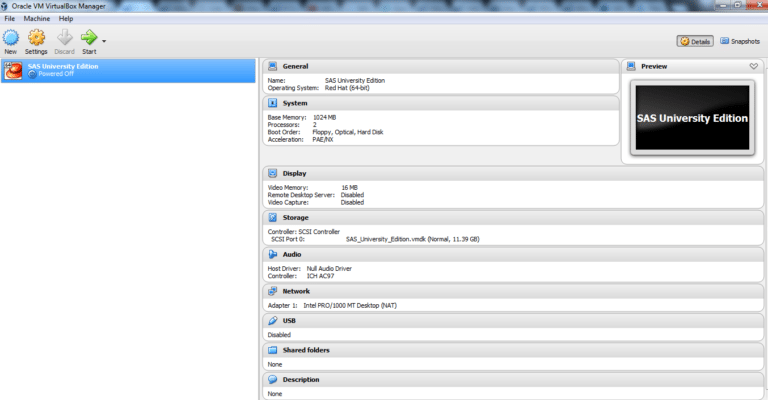Collapse the Preview panel with its chevron

pos(753,66)
